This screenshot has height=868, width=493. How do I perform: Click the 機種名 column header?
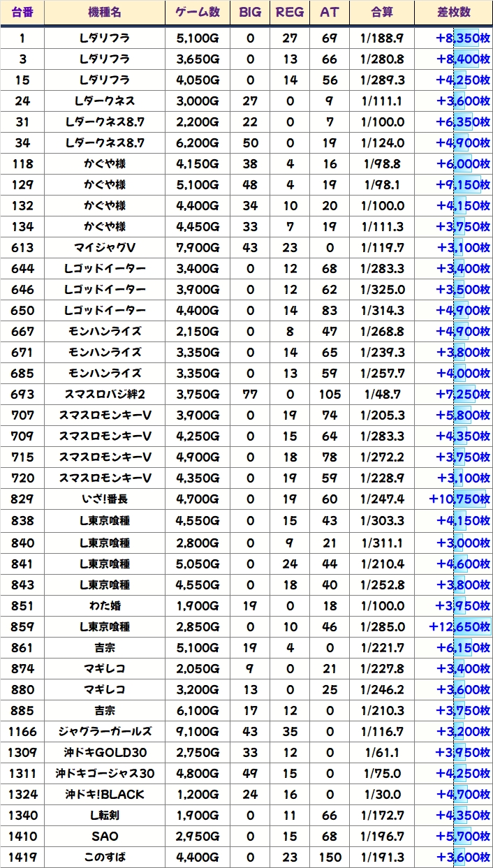[105, 13]
